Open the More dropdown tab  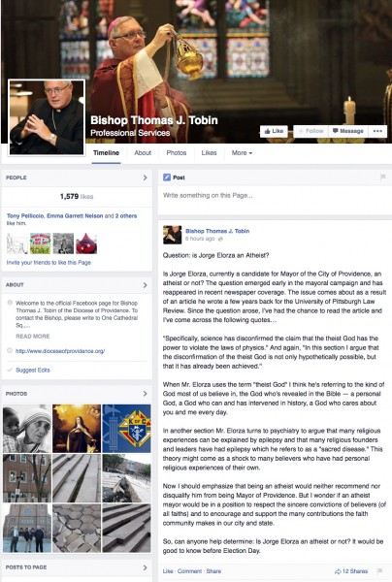[x=242, y=153]
